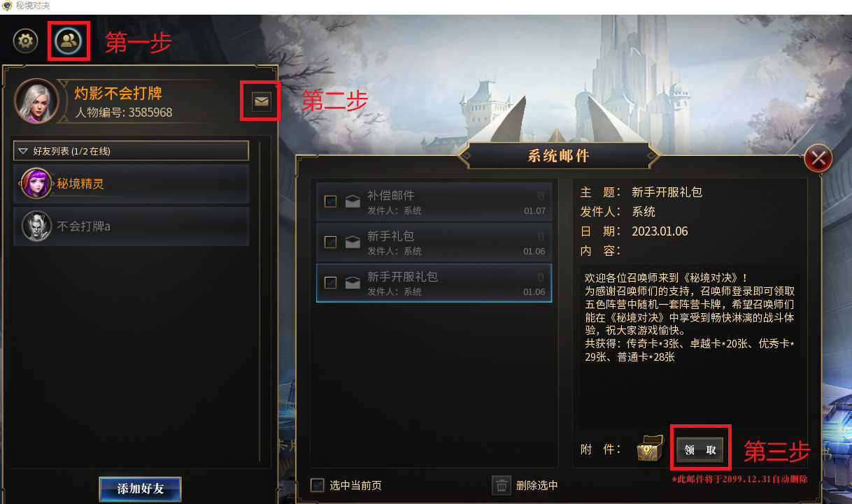
Task: Open the mailbox envelope icon
Action: [261, 102]
